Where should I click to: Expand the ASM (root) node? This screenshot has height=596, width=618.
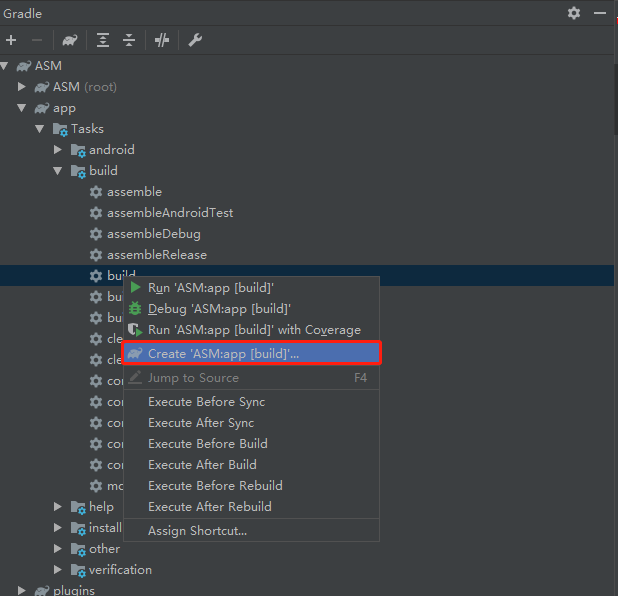pos(22,86)
